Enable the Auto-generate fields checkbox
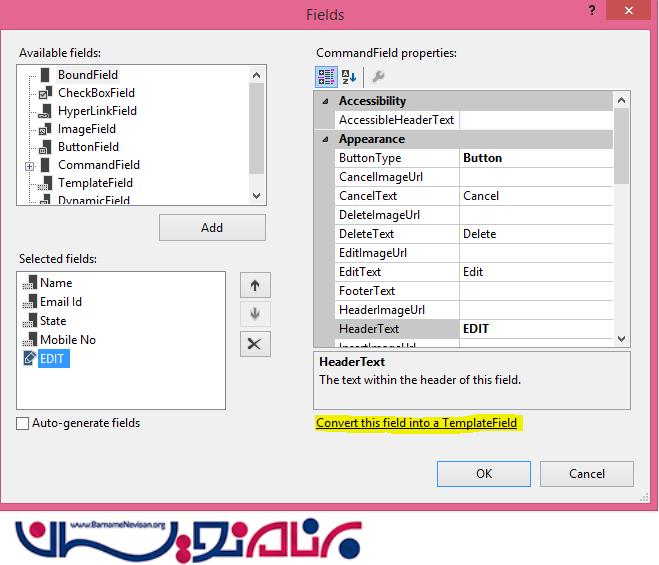Screen dimensions: 659x565 (23, 424)
